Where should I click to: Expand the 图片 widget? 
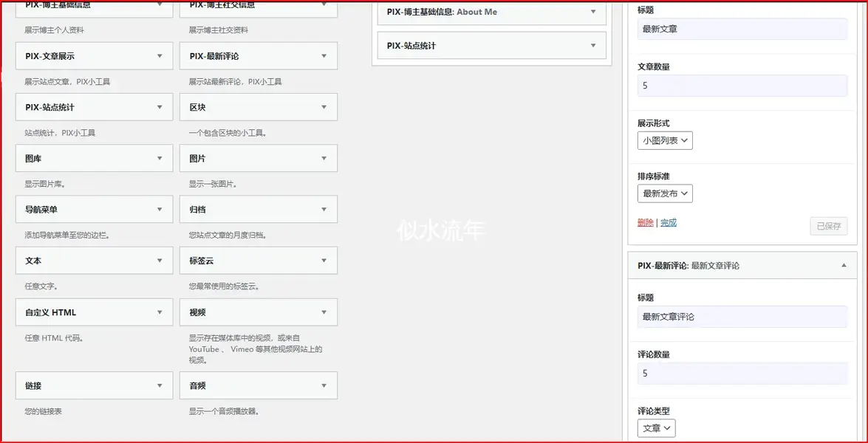(259, 158)
